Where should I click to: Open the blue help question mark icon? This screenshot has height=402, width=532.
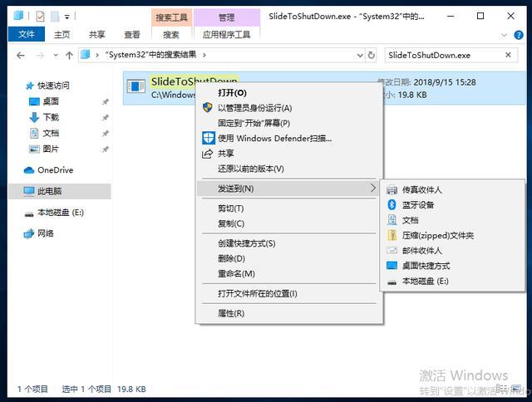coord(519,35)
